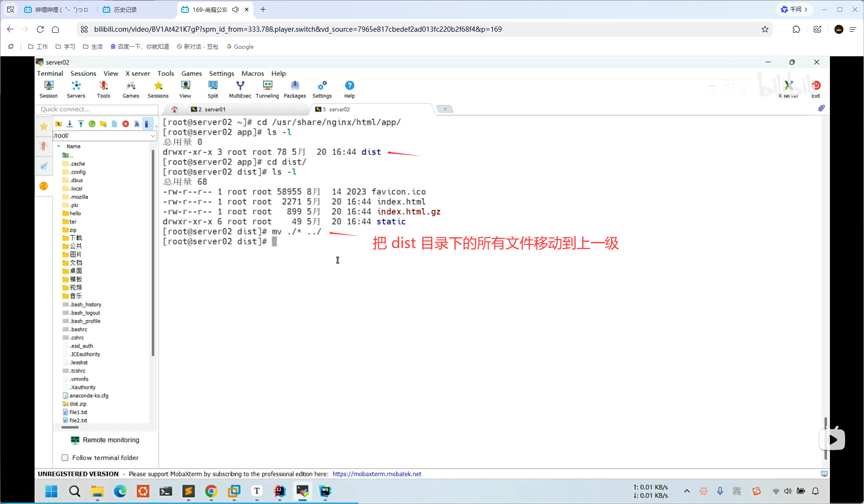Open a new terminal tab button

[445, 109]
